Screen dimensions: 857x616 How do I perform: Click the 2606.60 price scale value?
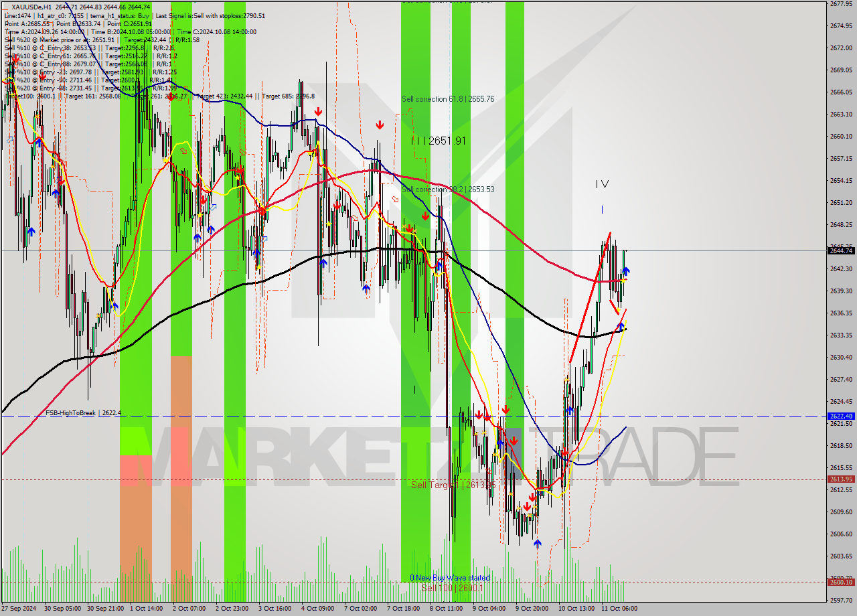[841, 534]
